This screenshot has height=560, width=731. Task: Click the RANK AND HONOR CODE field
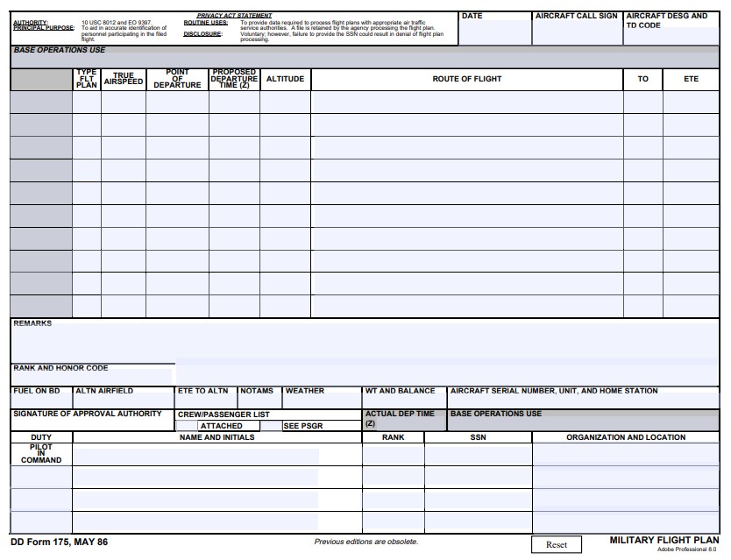pyautogui.click(x=92, y=378)
